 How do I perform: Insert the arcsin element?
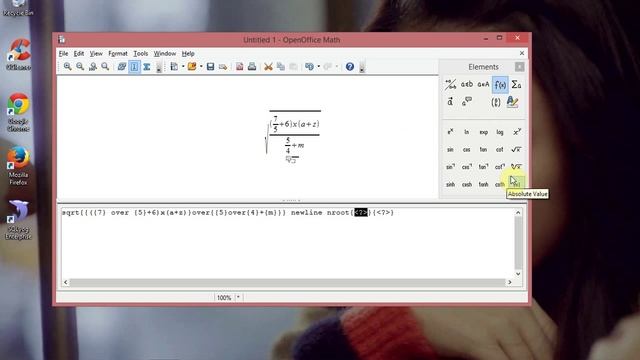click(x=450, y=167)
